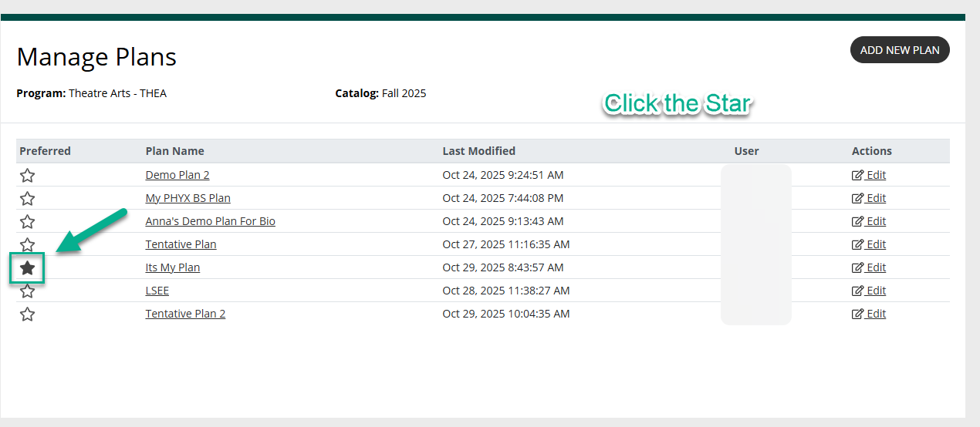Click the star icon beside LSEE
Image resolution: width=980 pixels, height=427 pixels.
[x=27, y=291]
